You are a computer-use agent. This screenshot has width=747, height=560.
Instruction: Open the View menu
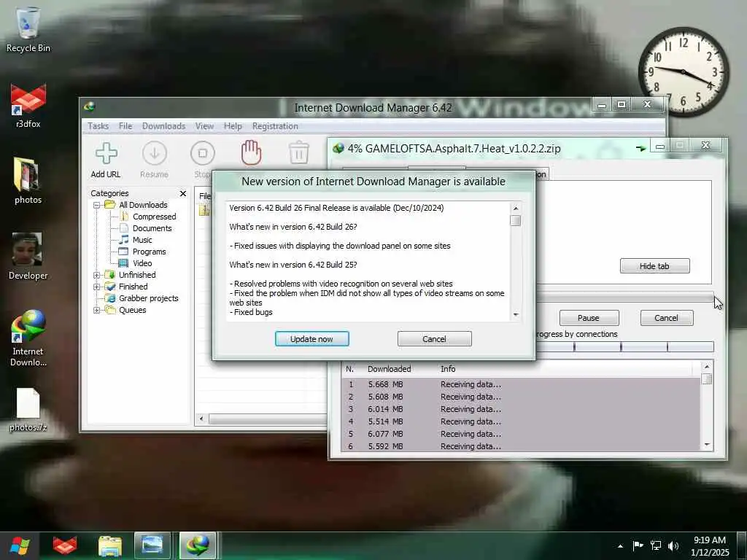204,126
